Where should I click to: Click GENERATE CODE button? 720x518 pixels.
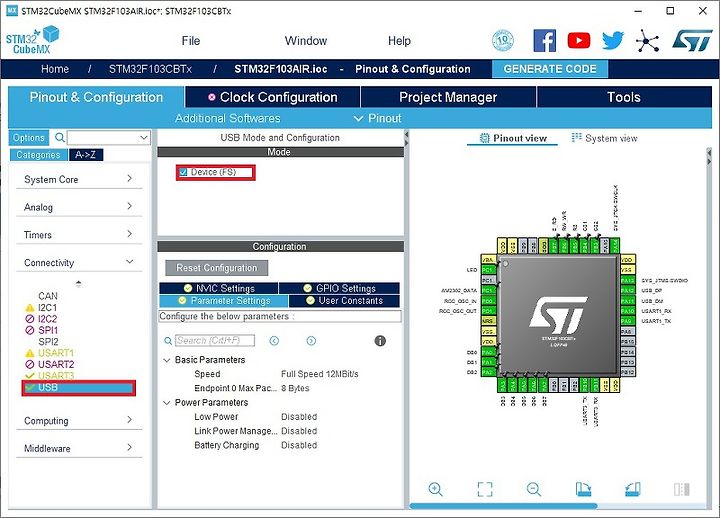click(550, 69)
